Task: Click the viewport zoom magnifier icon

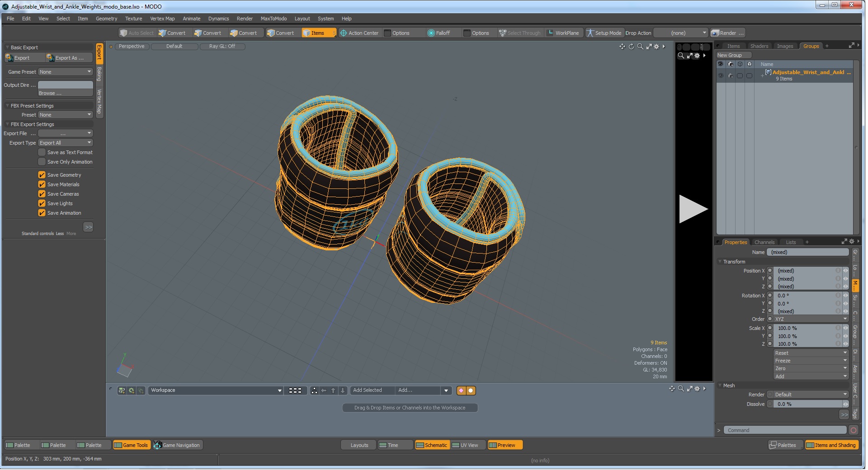Action: pyautogui.click(x=640, y=47)
